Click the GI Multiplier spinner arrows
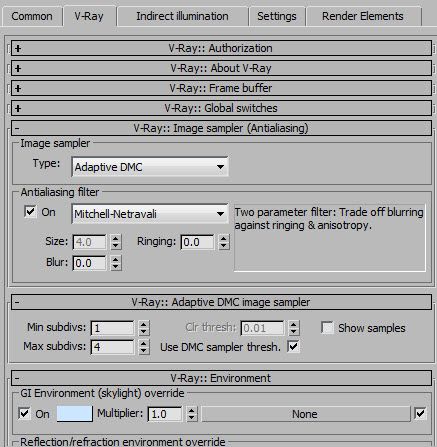This screenshot has width=437, height=447. pos(191,414)
